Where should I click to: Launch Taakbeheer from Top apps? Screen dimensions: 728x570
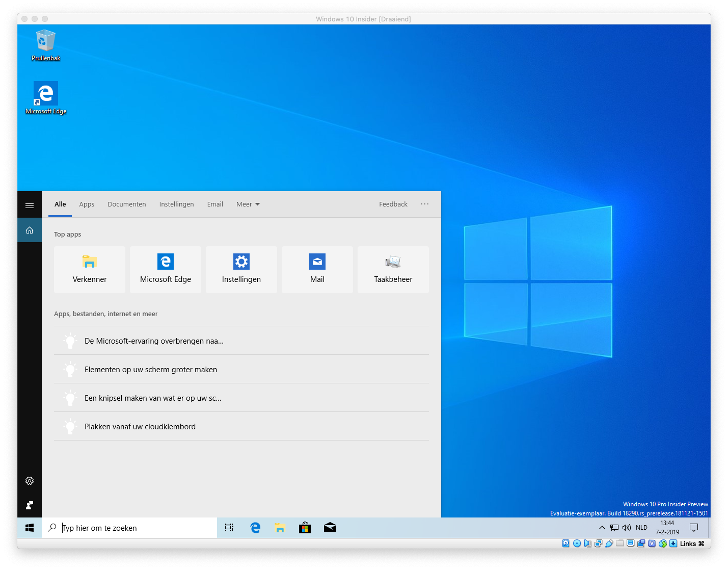[x=393, y=269]
